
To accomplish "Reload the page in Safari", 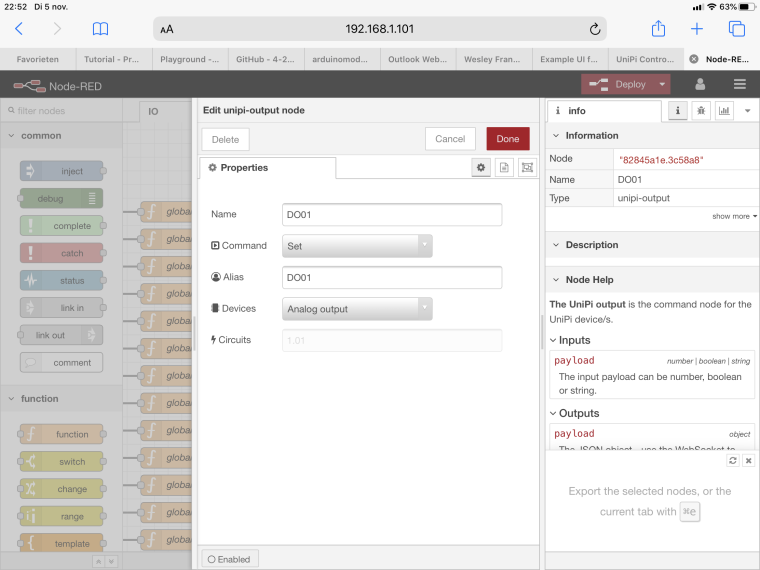I will click(595, 29).
